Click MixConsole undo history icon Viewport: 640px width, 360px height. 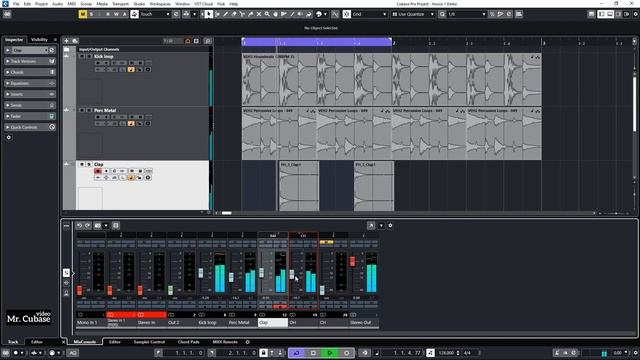[79, 225]
